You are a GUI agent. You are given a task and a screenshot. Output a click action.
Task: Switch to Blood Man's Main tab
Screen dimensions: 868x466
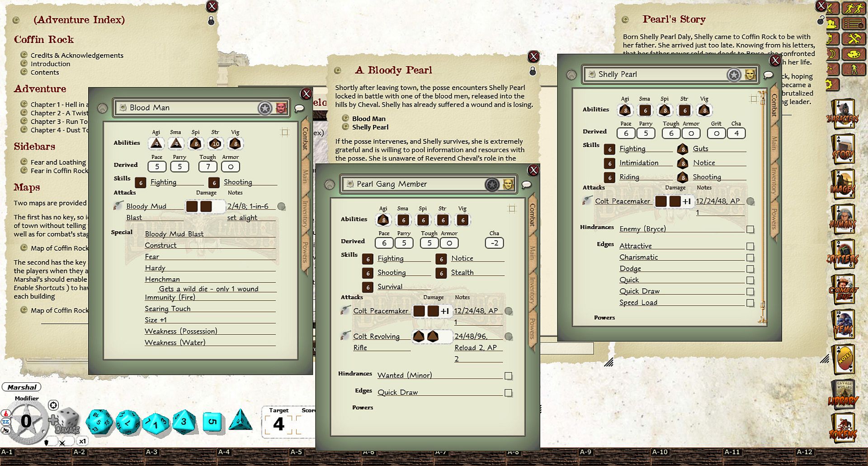[305, 176]
